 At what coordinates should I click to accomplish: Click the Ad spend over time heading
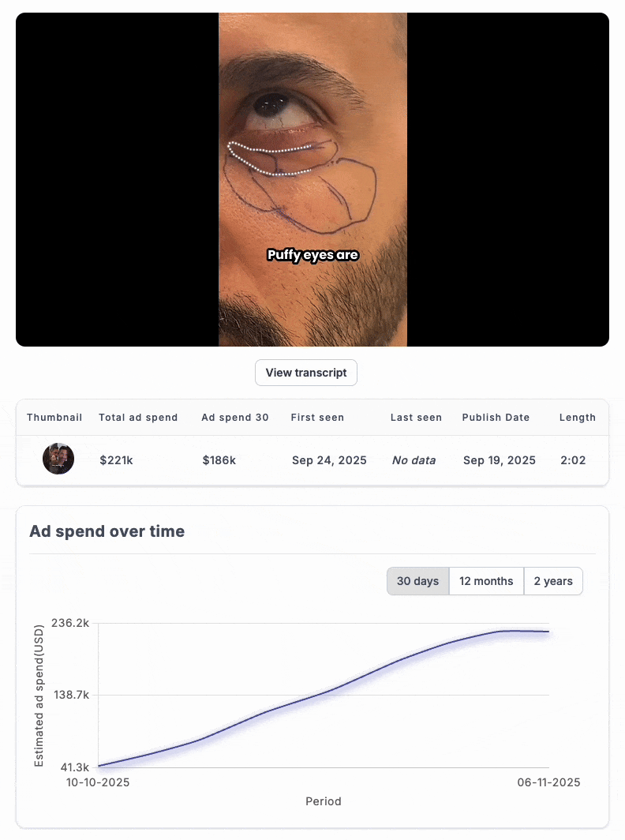[107, 531]
